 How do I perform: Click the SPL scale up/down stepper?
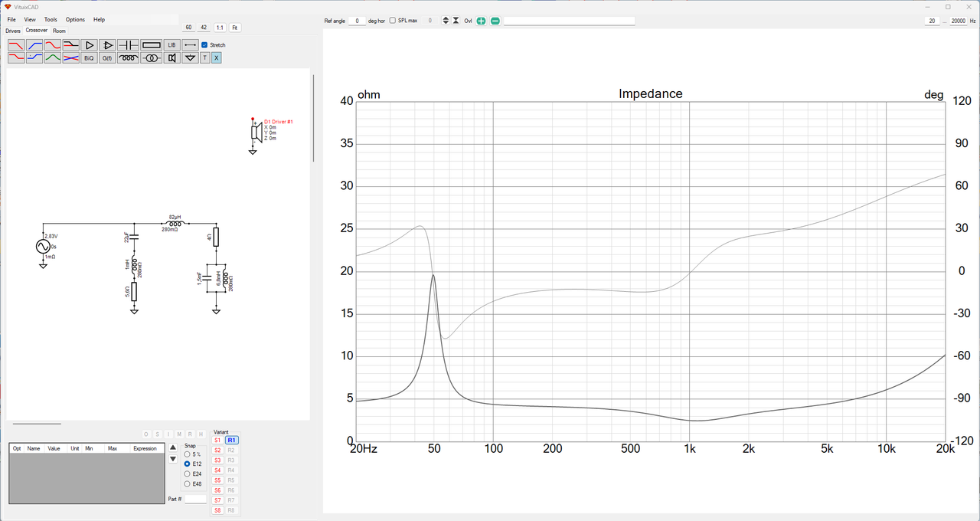(446, 21)
